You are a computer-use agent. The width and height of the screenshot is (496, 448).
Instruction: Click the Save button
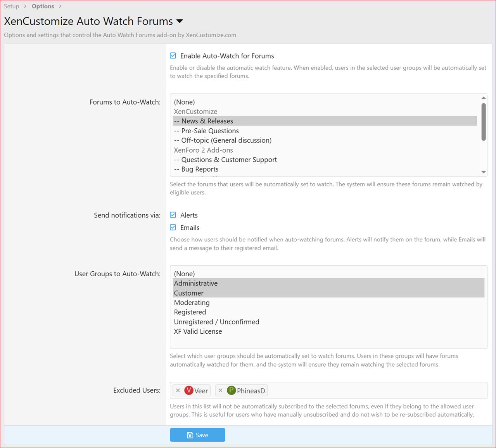[197, 435]
